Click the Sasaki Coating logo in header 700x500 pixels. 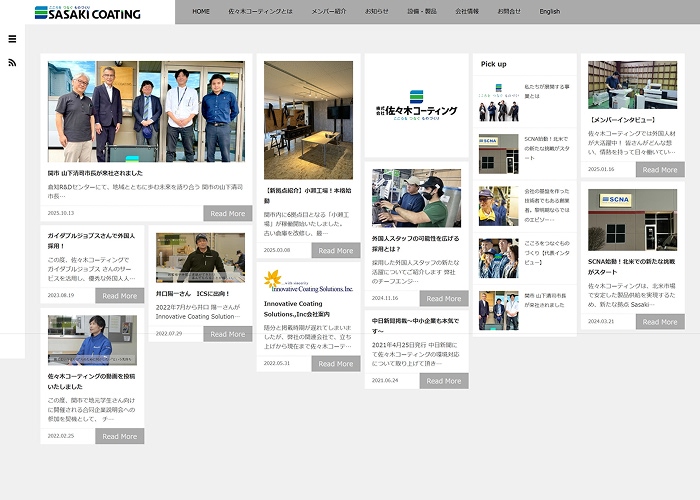tap(87, 12)
